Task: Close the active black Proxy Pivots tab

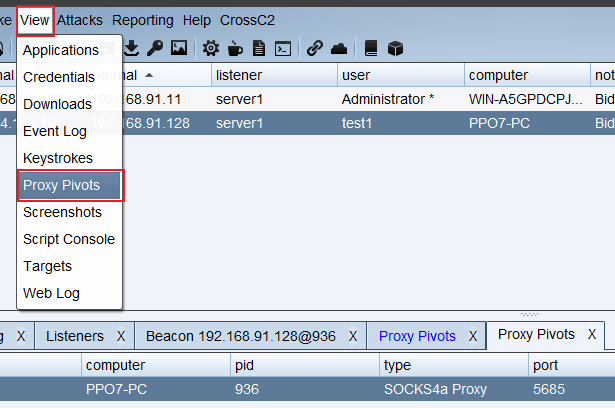Action: tap(592, 334)
